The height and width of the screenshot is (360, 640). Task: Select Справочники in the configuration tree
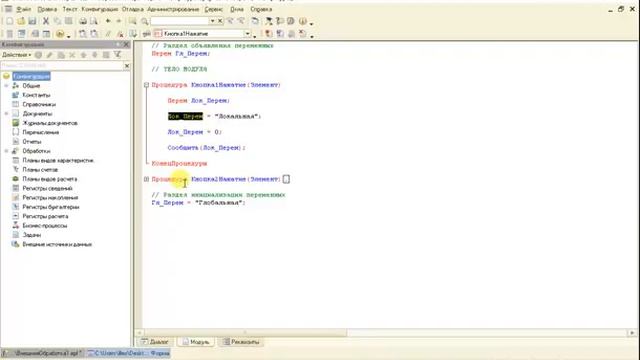(x=39, y=104)
